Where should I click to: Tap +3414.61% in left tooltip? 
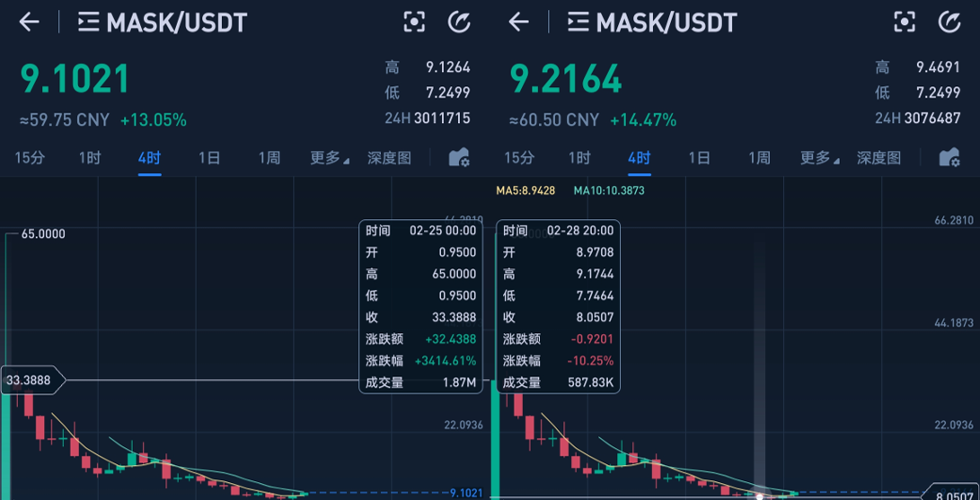point(445,361)
